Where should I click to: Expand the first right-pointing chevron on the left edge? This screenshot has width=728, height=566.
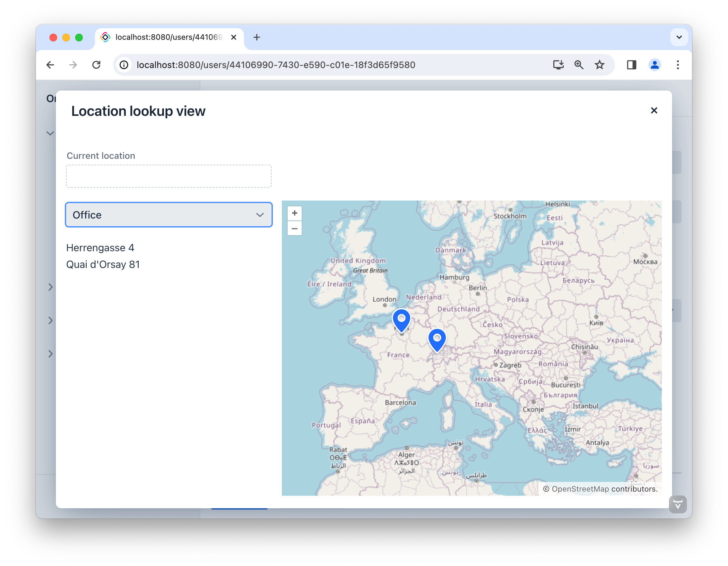[x=50, y=287]
